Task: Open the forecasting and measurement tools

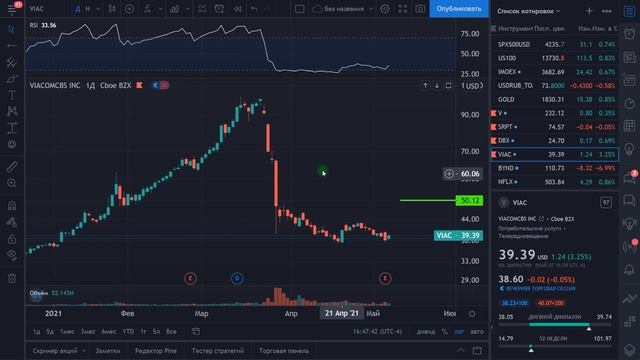Action: 12,128
